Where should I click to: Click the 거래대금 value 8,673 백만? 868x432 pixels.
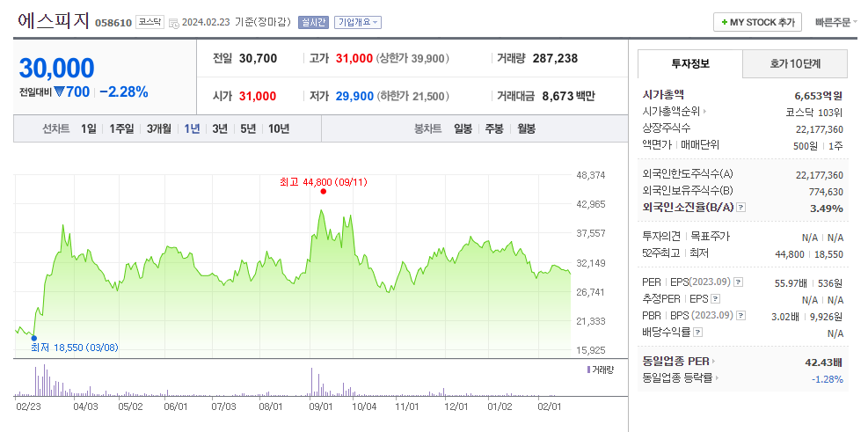pos(568,97)
